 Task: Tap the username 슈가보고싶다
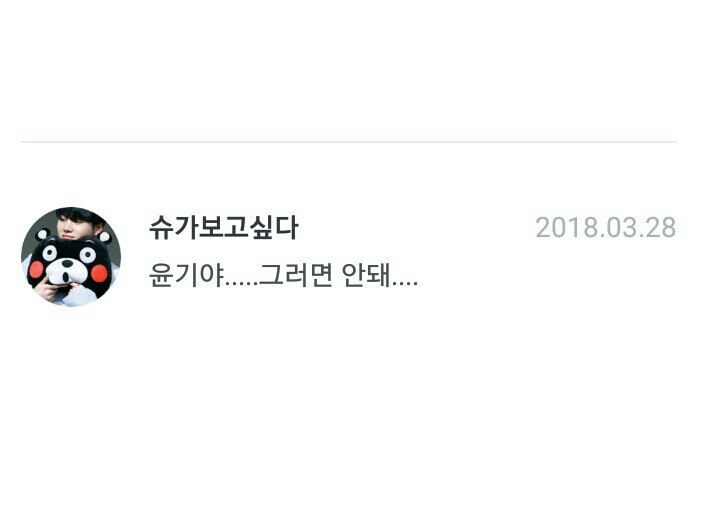click(x=223, y=227)
